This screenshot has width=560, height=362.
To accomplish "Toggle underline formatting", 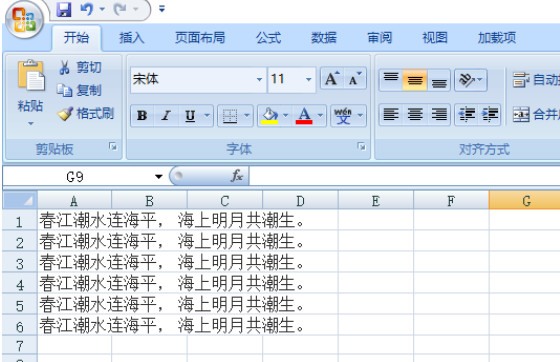I will pyautogui.click(x=190, y=115).
